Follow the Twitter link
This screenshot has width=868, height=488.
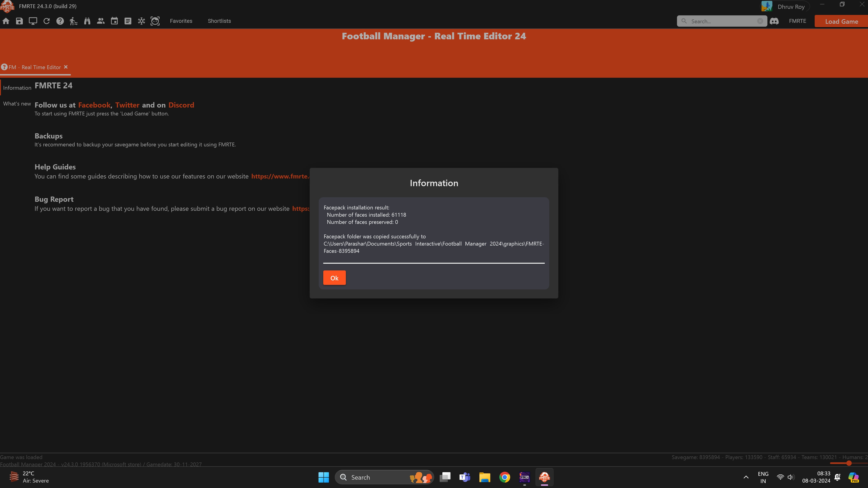click(127, 105)
